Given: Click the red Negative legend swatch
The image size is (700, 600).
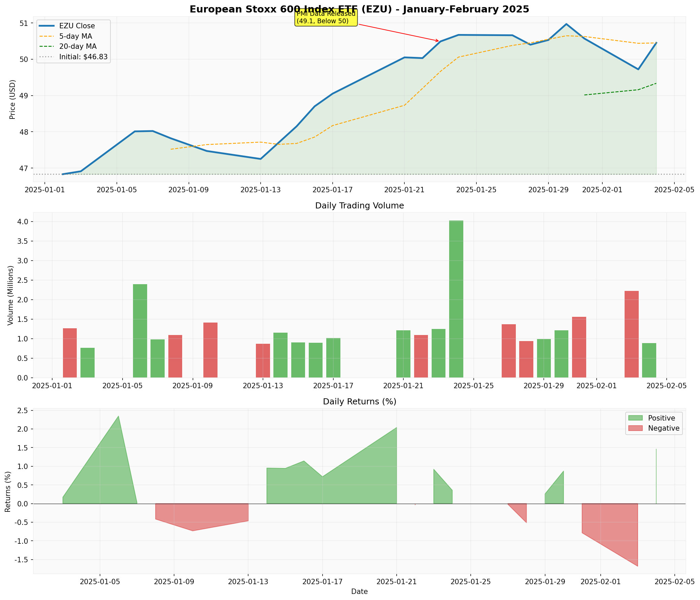Looking at the screenshot, I should [635, 428].
